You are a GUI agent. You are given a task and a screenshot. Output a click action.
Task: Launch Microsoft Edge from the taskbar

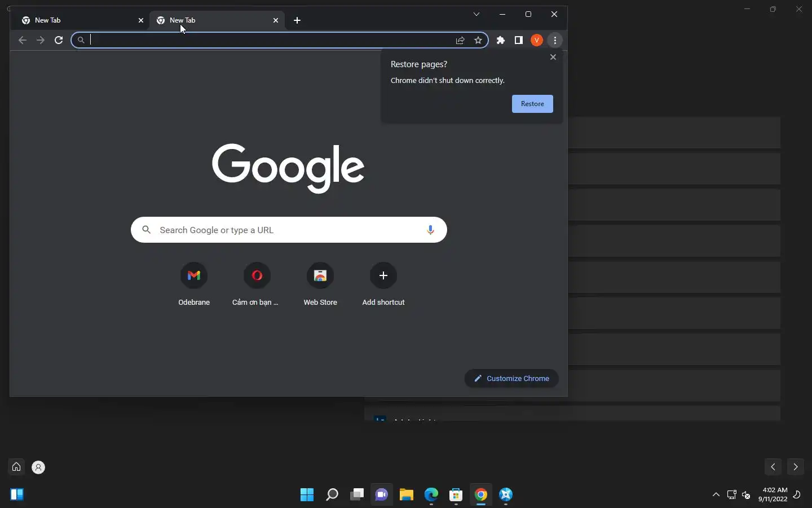point(431,495)
